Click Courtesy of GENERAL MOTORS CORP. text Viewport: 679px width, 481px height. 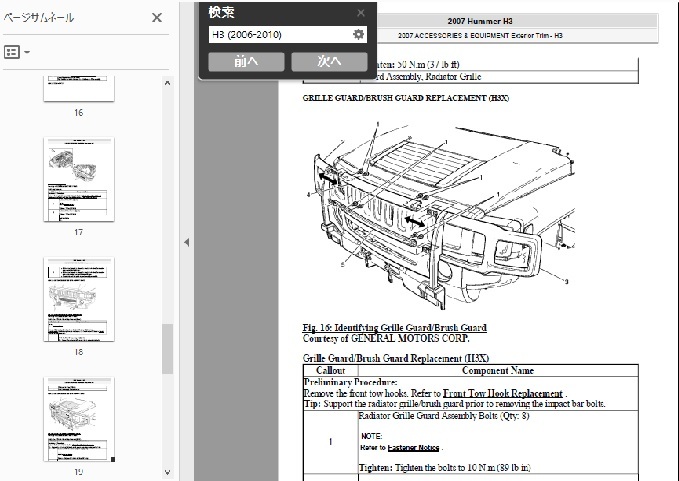tap(386, 339)
